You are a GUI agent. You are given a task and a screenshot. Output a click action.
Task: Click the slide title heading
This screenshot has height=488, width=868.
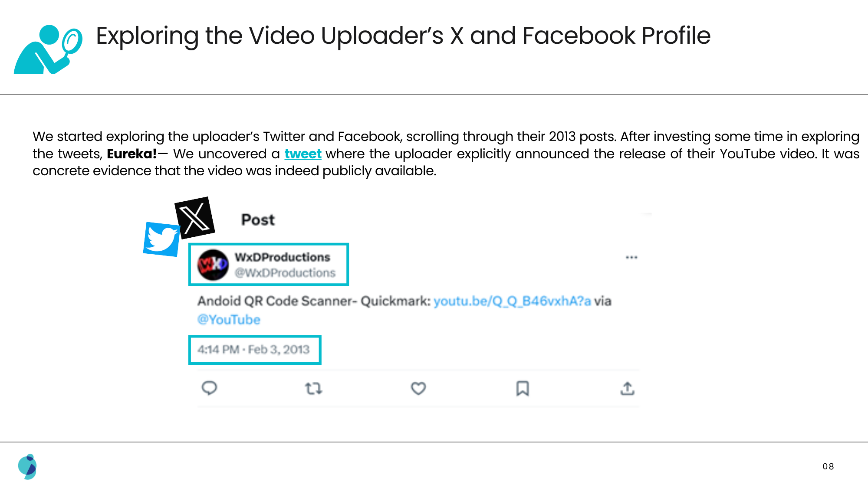click(x=403, y=36)
